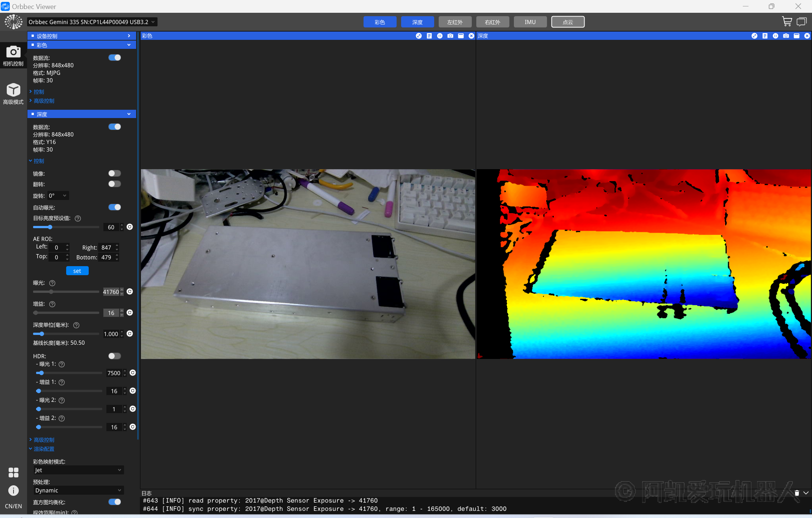
Task: Disable the 自动曝光 (Auto exposure) toggle
Action: [x=114, y=207]
